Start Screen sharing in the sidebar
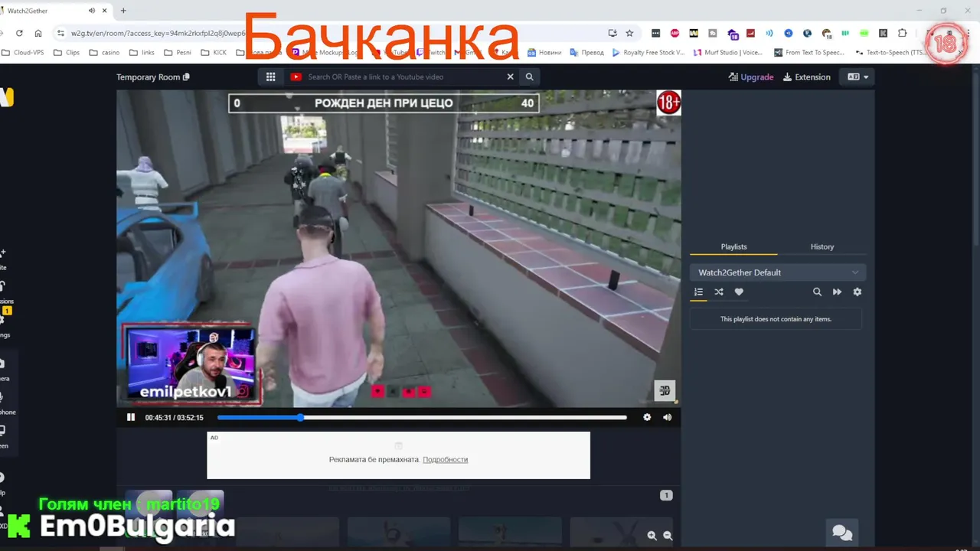This screenshot has width=980, height=551. tap(3, 436)
